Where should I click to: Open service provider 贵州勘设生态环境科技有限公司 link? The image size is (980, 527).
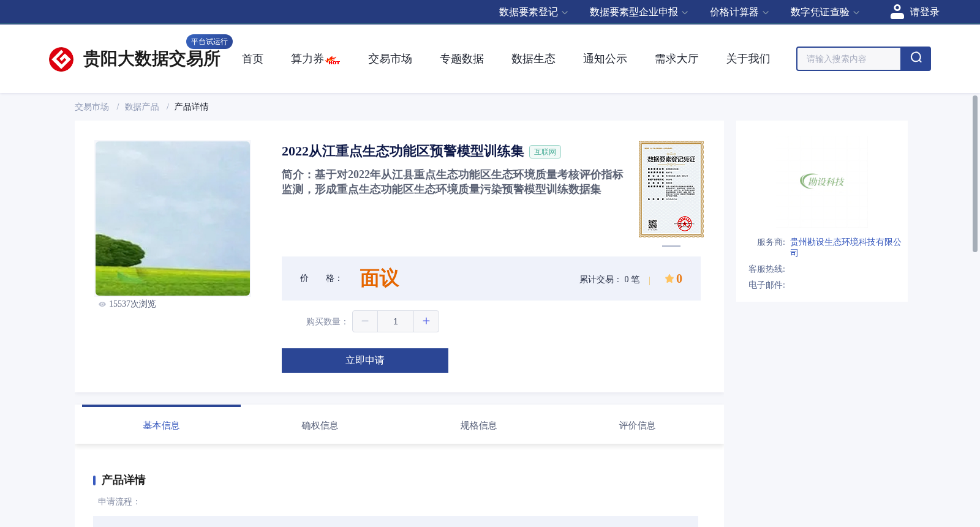point(845,247)
